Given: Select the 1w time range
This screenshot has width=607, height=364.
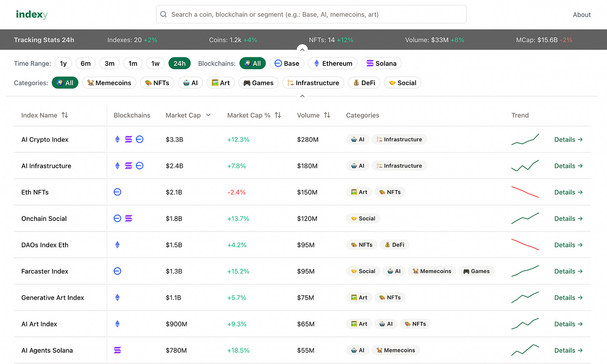Looking at the screenshot, I should [x=156, y=63].
